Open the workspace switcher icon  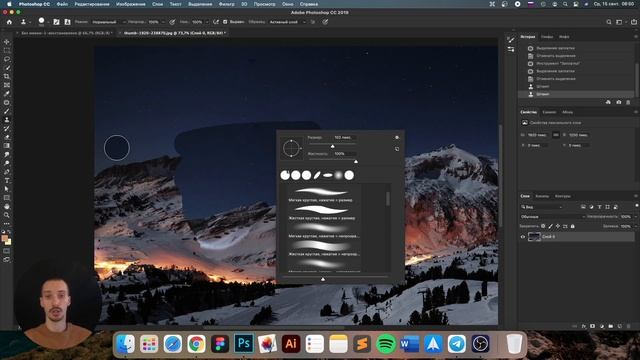point(619,22)
